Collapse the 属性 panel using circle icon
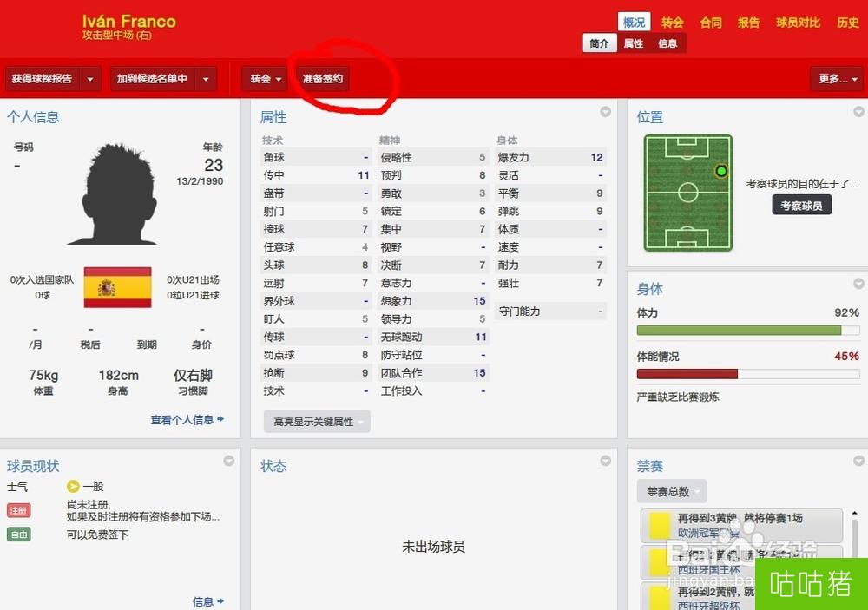This screenshot has height=610, width=868. coord(606,112)
